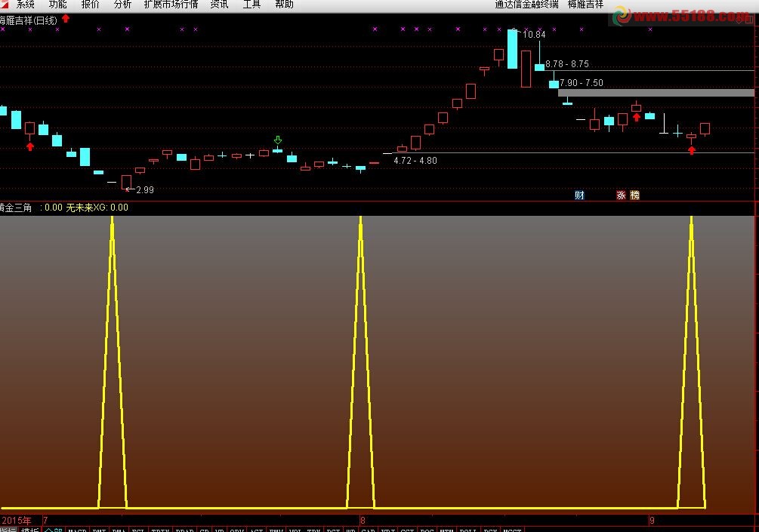Click the 黄金三角 indicator name

[16, 208]
